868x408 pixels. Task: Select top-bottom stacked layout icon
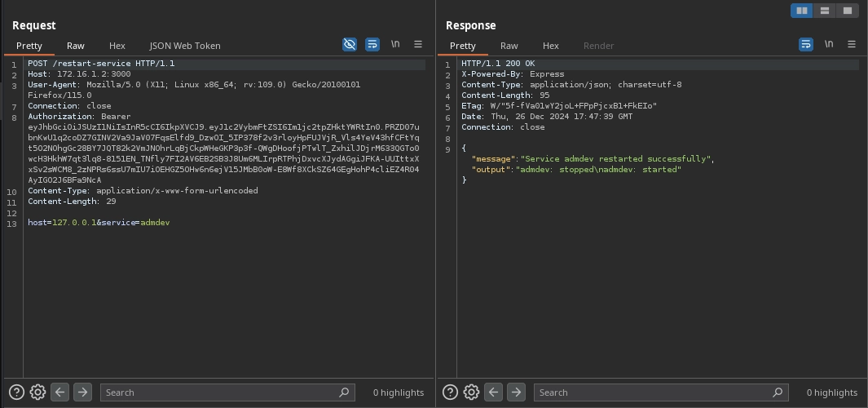(x=825, y=11)
